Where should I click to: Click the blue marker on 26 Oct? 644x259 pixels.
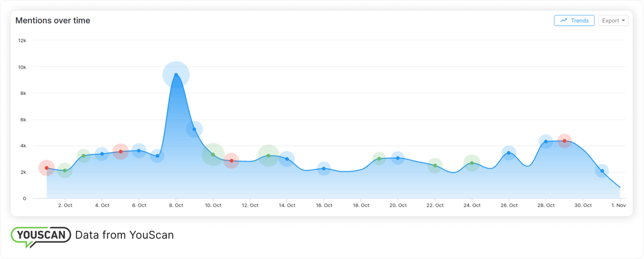509,153
